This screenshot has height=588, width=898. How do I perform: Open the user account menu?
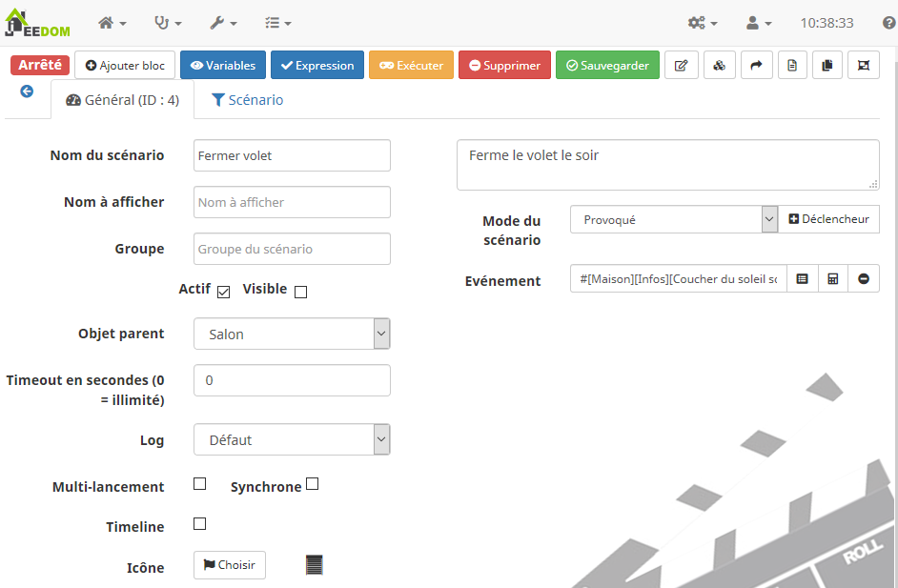point(760,23)
